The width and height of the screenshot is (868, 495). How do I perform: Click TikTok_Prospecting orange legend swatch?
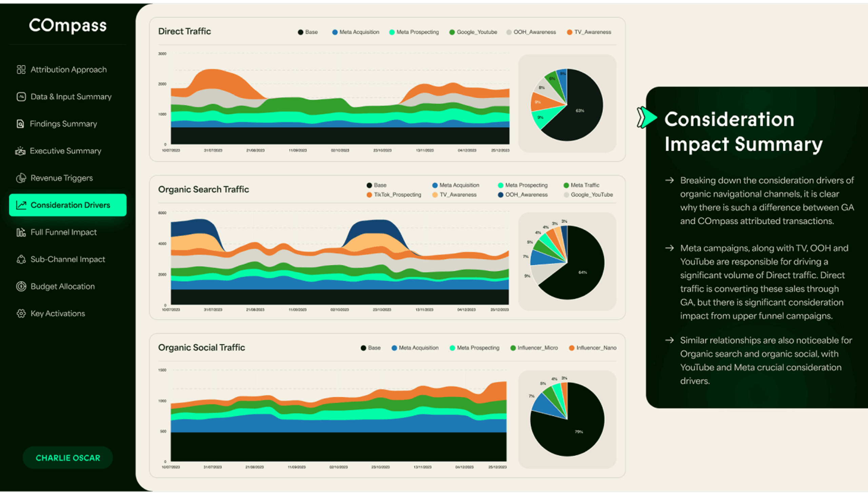click(369, 194)
